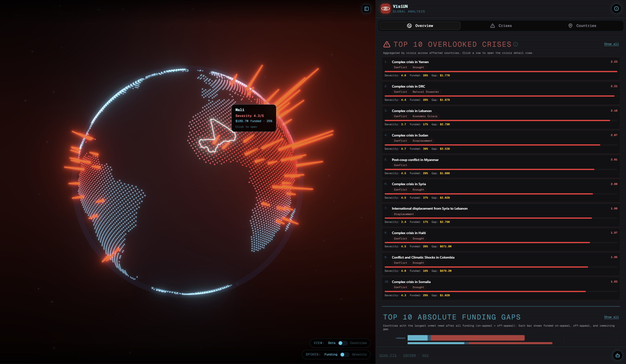Click the info icon in header
626x364 pixels.
click(616, 9)
